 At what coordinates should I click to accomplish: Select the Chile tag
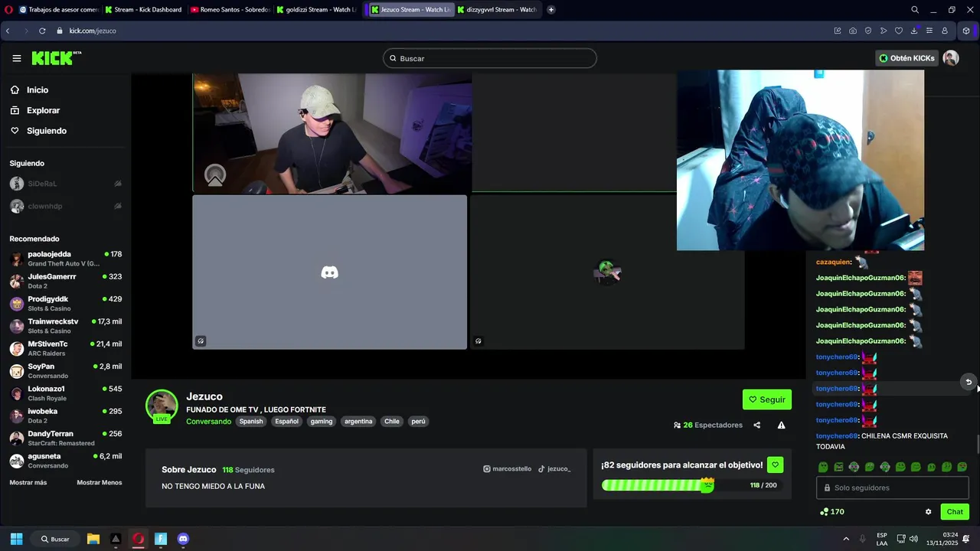click(x=392, y=422)
